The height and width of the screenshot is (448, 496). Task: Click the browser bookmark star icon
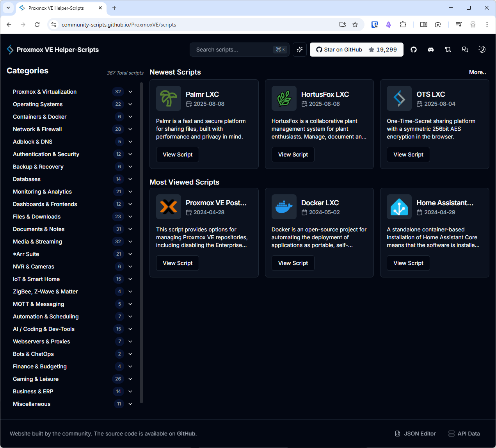coord(355,25)
